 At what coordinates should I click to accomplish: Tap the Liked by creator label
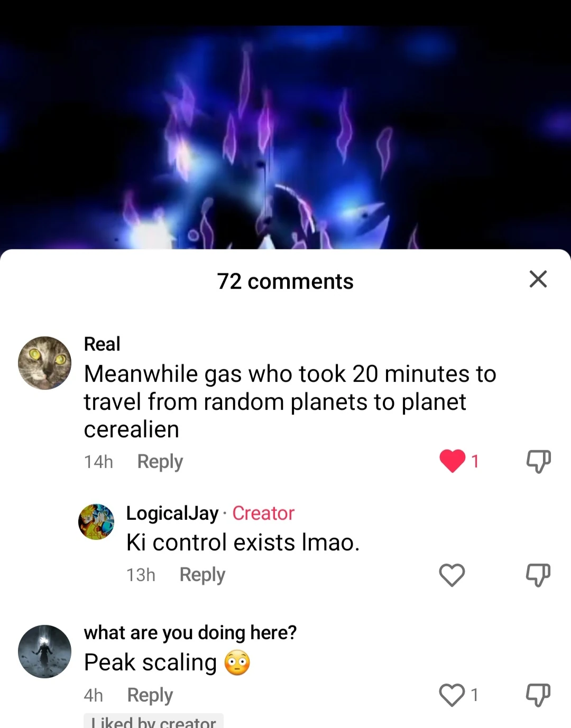[x=153, y=721]
